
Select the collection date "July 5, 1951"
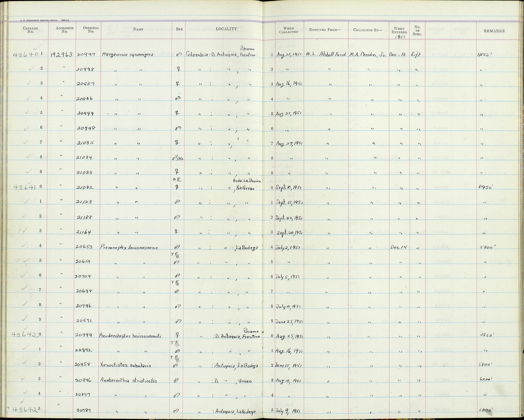click(x=287, y=276)
